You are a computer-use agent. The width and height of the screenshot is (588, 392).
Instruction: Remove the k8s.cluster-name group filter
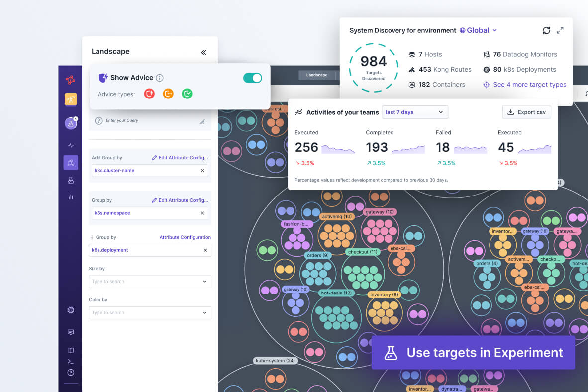(202, 171)
